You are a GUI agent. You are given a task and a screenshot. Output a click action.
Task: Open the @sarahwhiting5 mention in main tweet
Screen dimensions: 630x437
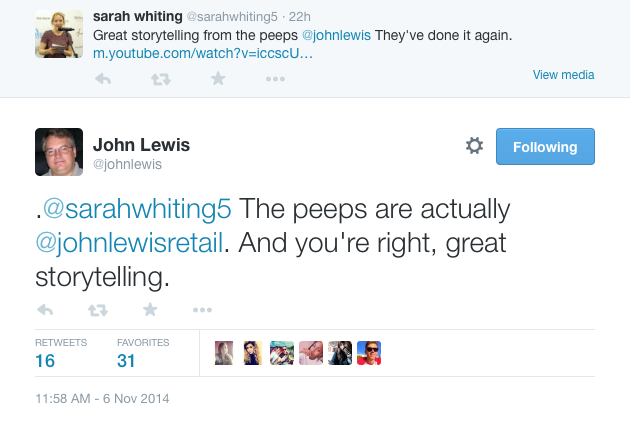[x=138, y=209]
